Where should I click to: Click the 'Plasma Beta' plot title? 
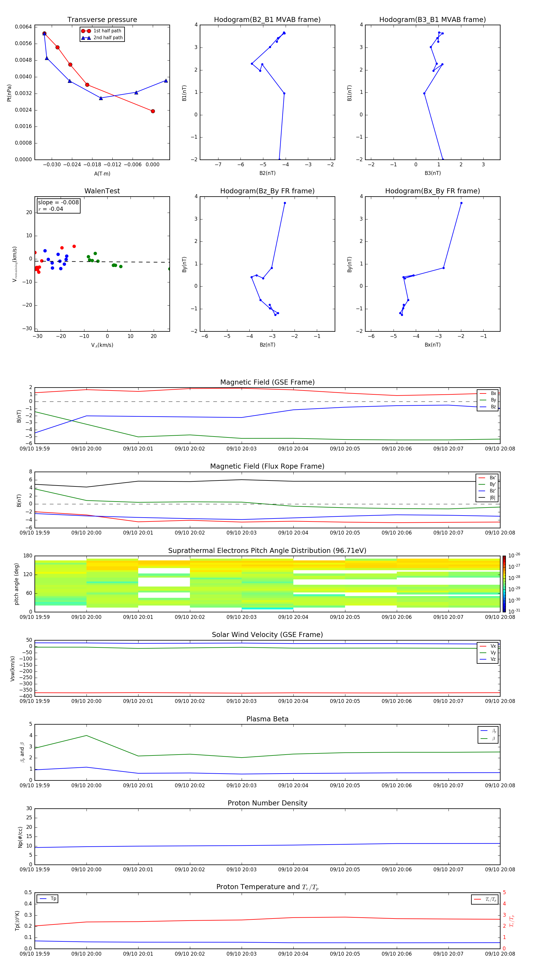pos(267,719)
